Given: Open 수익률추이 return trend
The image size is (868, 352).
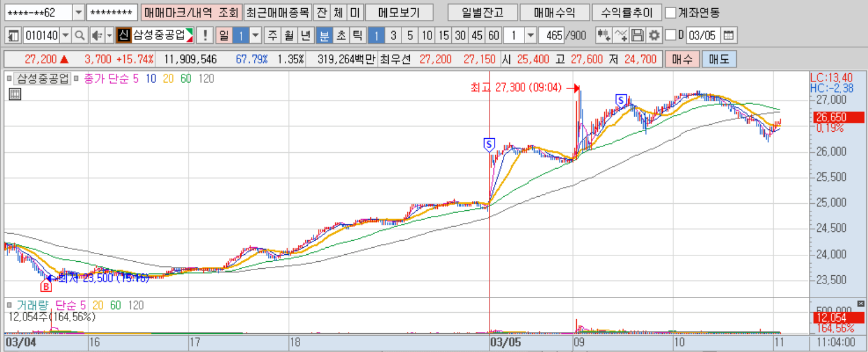Looking at the screenshot, I should [627, 12].
